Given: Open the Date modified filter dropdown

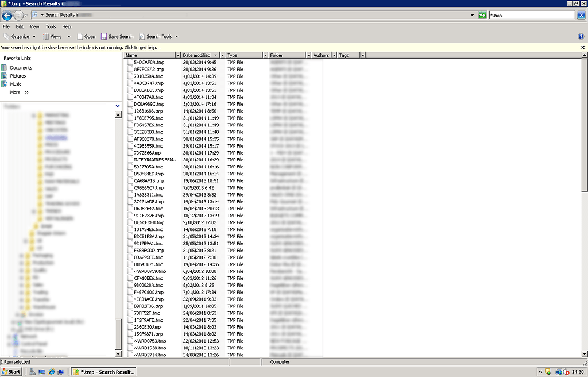Looking at the screenshot, I should (x=222, y=55).
